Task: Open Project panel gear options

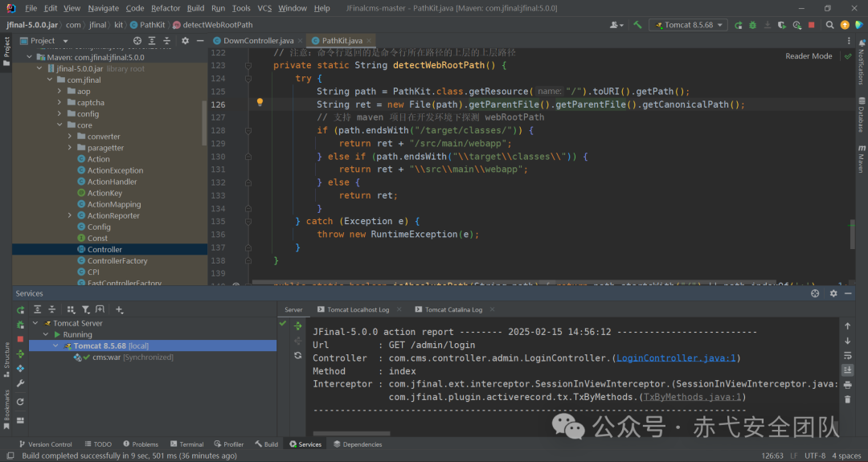Action: click(185, 40)
